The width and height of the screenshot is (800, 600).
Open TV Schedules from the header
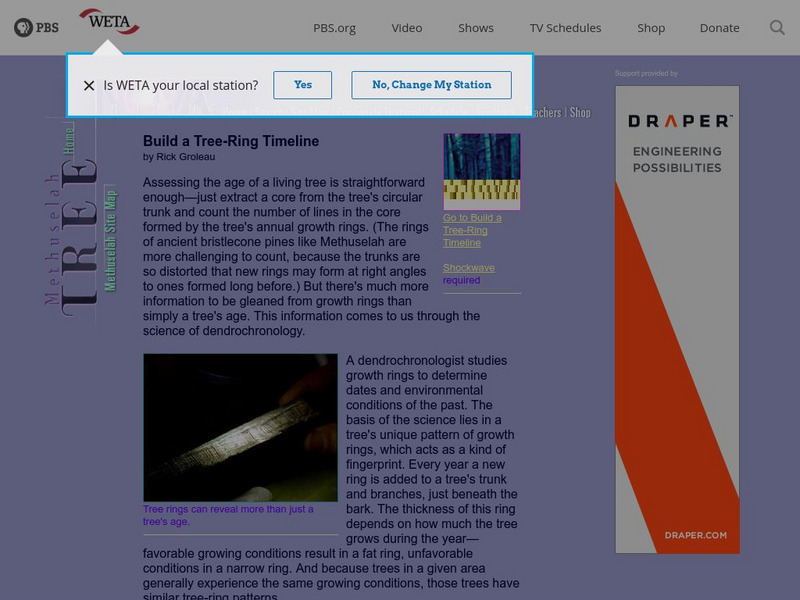tap(566, 28)
